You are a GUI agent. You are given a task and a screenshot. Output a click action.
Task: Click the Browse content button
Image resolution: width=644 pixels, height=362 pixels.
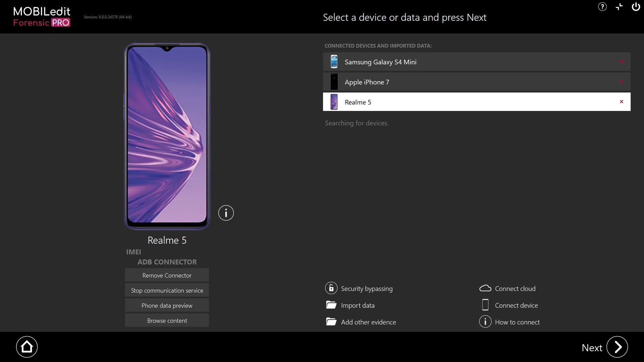coord(167,320)
